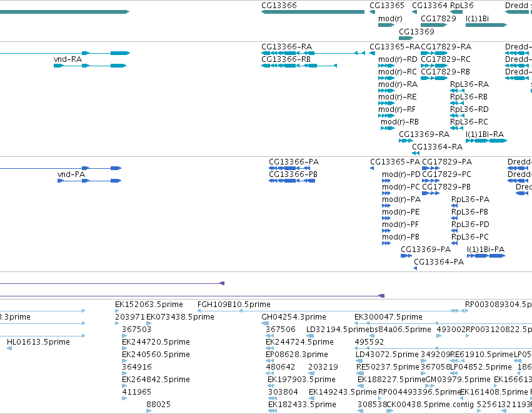Click the 88025 feature label

pos(158,405)
